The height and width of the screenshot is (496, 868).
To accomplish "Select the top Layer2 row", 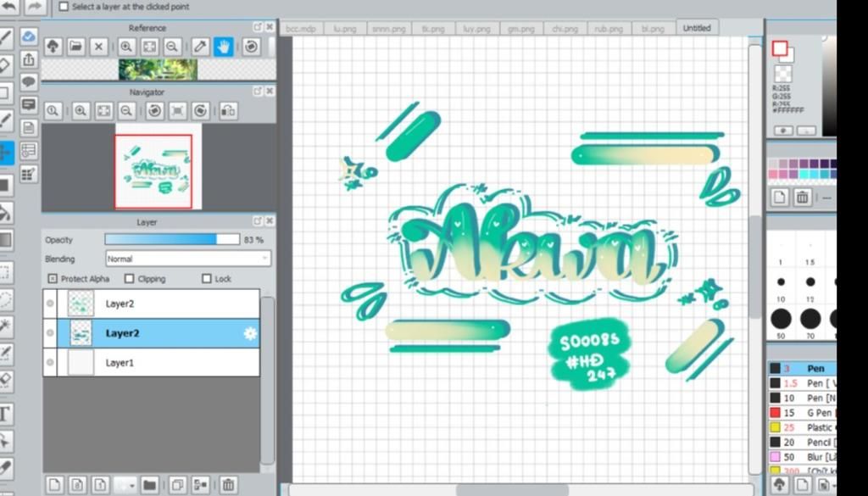I will tap(151, 304).
